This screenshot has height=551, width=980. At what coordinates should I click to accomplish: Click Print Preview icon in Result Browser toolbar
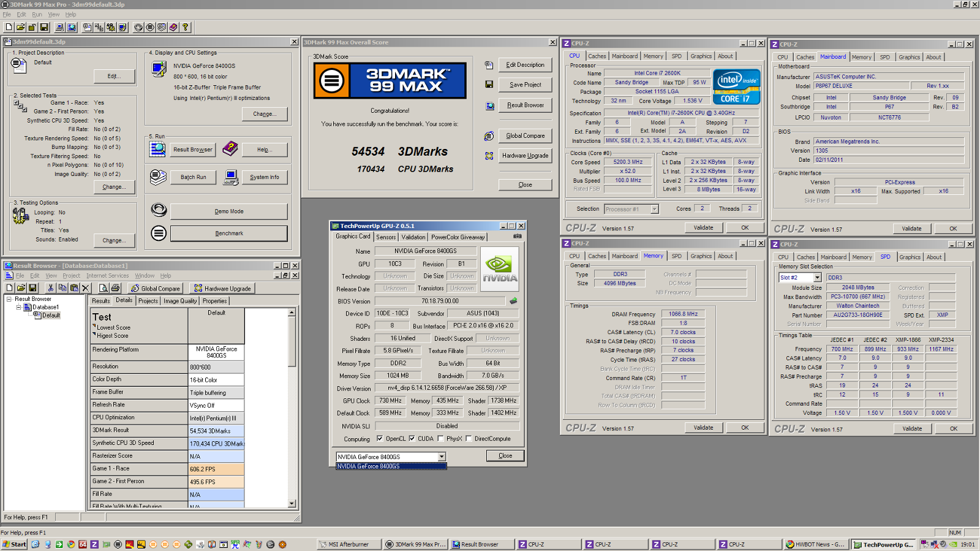click(103, 287)
